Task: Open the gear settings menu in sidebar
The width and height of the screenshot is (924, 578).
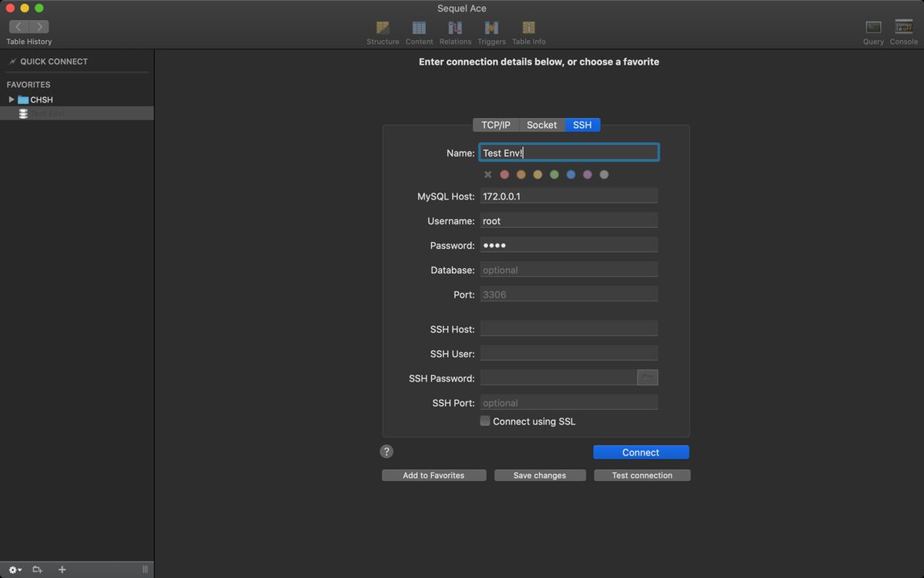Action: coord(15,570)
